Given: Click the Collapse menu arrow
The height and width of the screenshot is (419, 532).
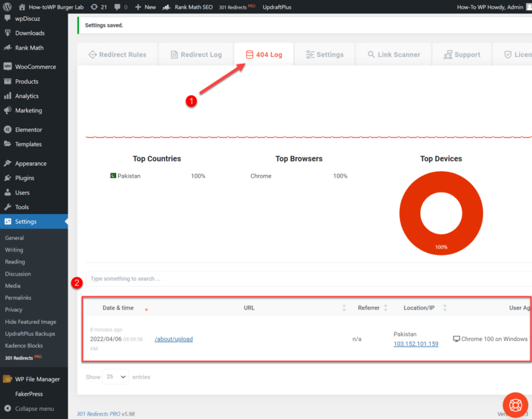Looking at the screenshot, I should (x=7, y=408).
